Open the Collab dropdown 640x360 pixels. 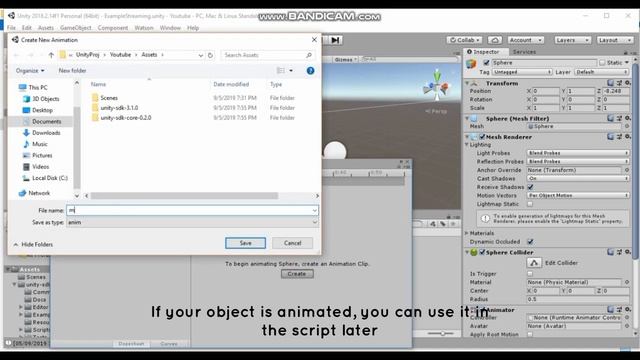coord(464,40)
